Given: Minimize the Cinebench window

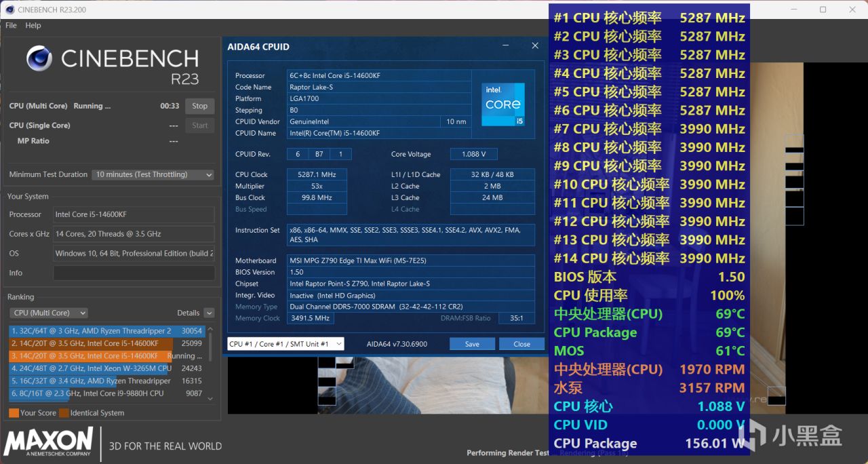Looking at the screenshot, I should click(x=793, y=9).
